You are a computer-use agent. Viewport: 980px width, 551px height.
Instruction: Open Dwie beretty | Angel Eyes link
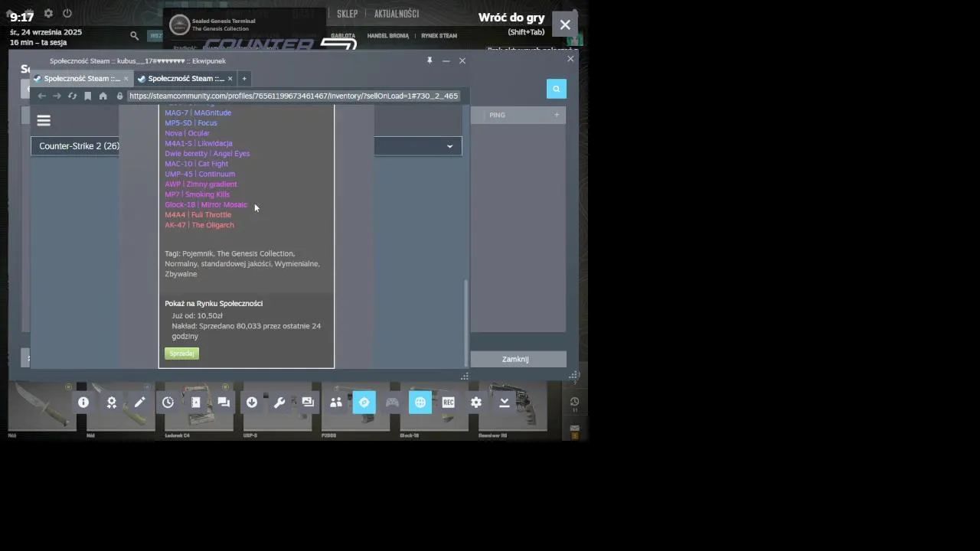tap(207, 154)
